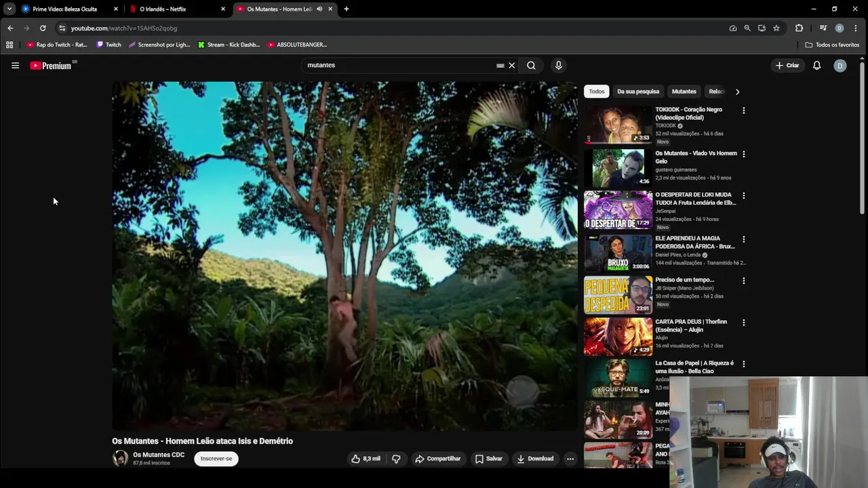868x488 pixels.
Task: Run search with the magnifier button
Action: [x=531, y=66]
